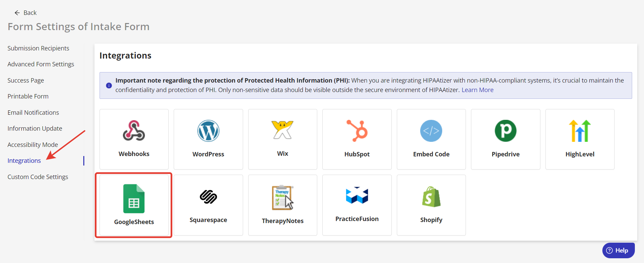Select the HubSpot integration
644x263 pixels.
pos(357,139)
